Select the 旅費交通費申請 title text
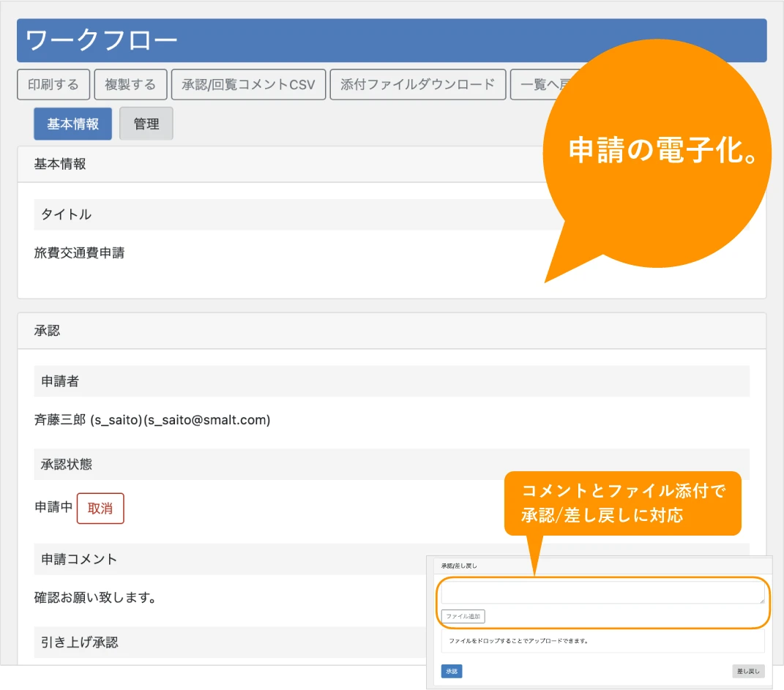 click(79, 253)
